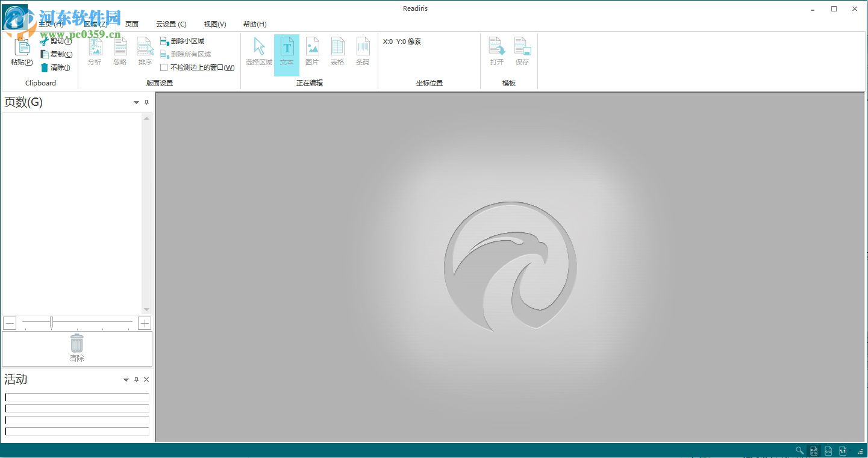Click the 坐标位置 group label

pos(429,83)
